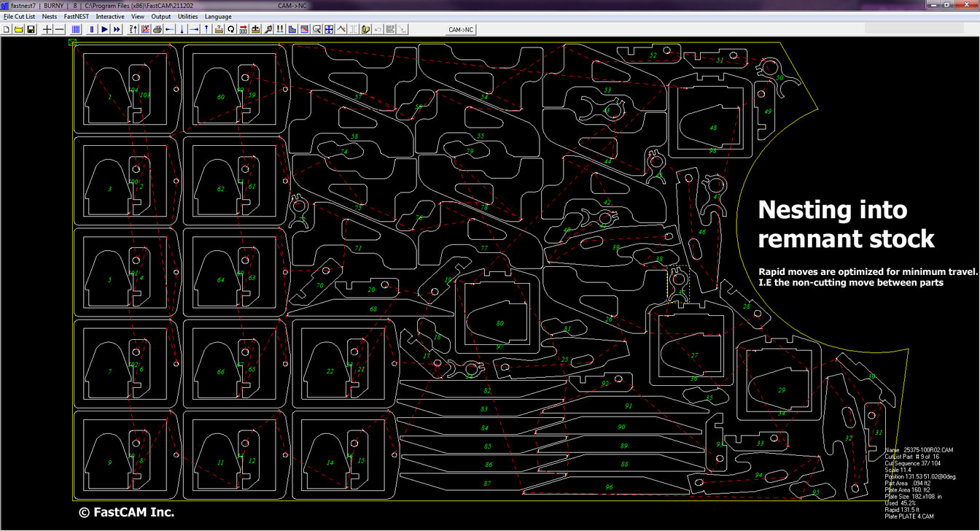
Task: Pause nesting with the pause icon
Action: pyautogui.click(x=92, y=29)
